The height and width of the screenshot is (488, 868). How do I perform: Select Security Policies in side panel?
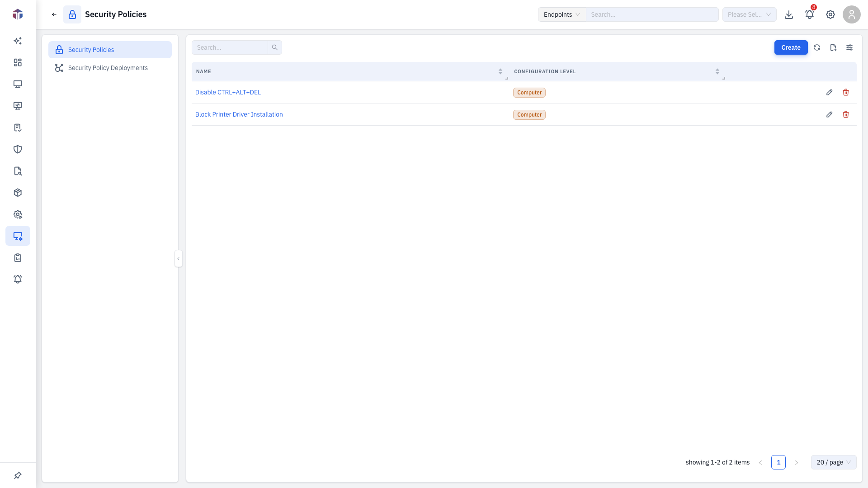pyautogui.click(x=110, y=50)
